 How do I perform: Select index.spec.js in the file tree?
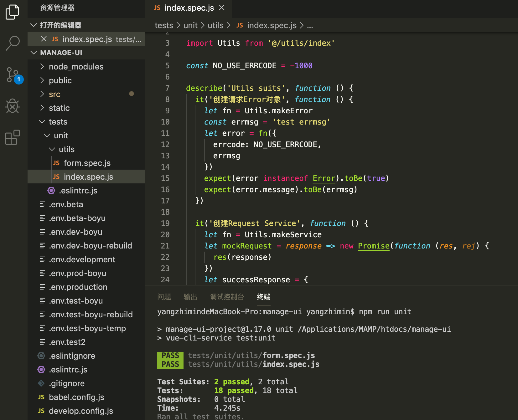pyautogui.click(x=86, y=177)
